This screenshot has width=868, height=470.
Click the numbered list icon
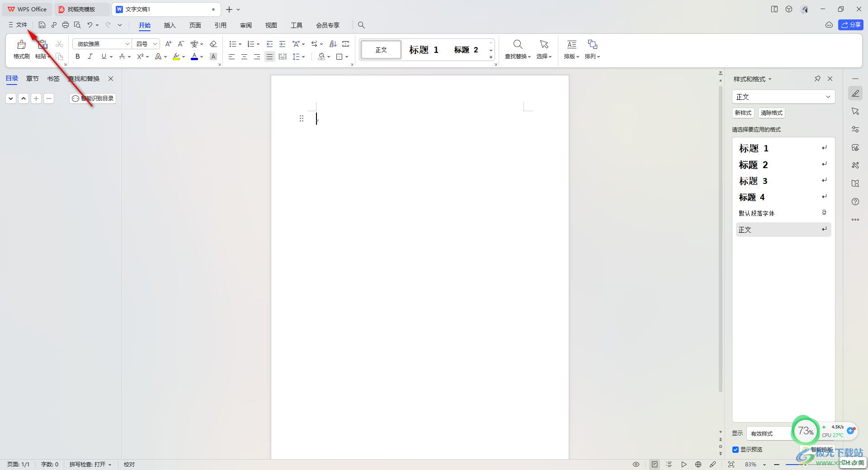(x=251, y=44)
